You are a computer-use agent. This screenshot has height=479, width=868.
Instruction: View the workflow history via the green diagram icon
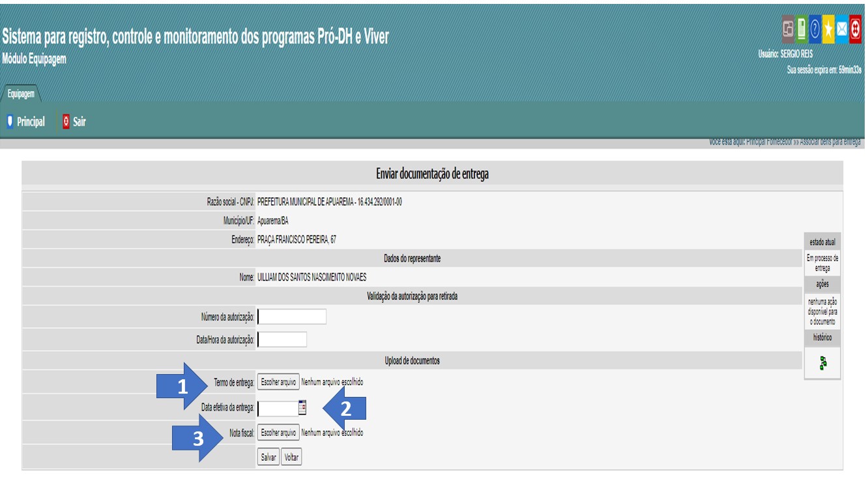[x=823, y=363]
